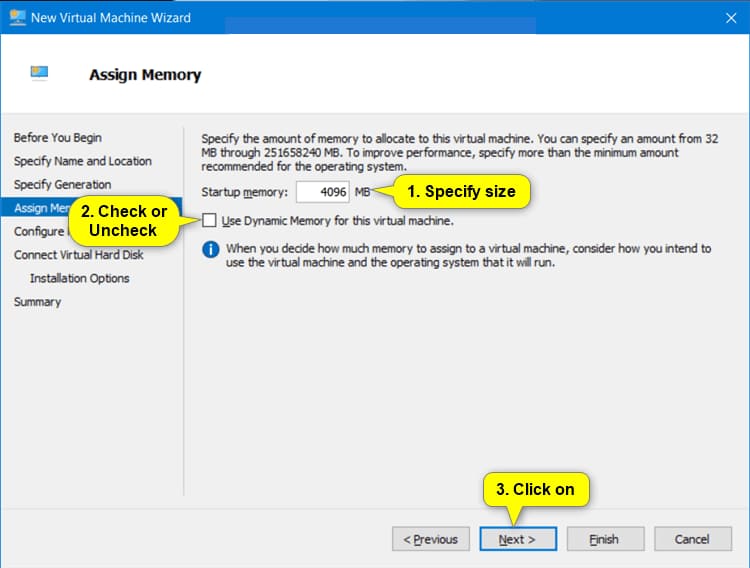This screenshot has width=750, height=568.
Task: Enable Use Dynamic Memory checkbox
Action: point(209,220)
